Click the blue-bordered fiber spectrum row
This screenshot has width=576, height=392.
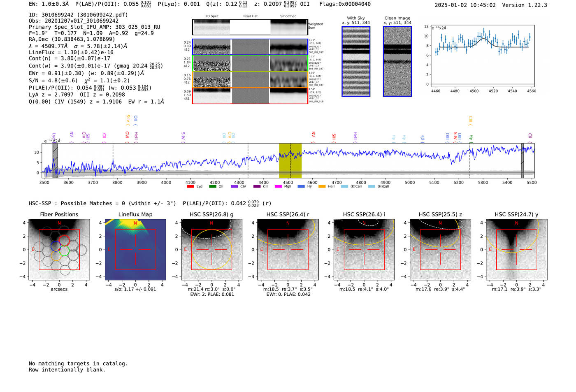click(x=250, y=47)
